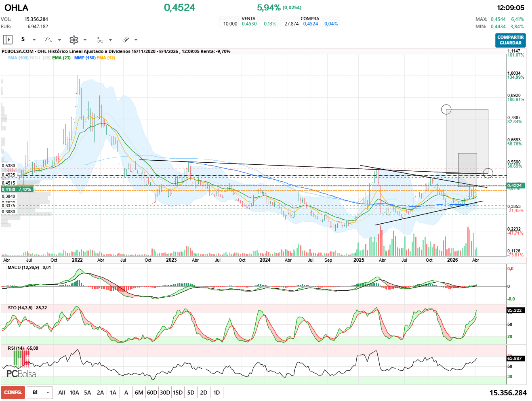The width and height of the screenshot is (532, 401).
Task: Click the BI selector button
Action: tap(35, 393)
